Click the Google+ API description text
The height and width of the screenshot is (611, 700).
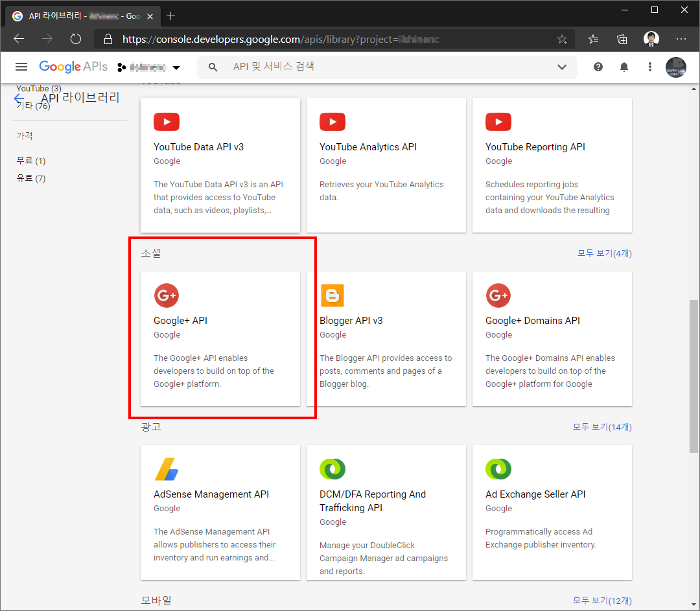tap(214, 371)
